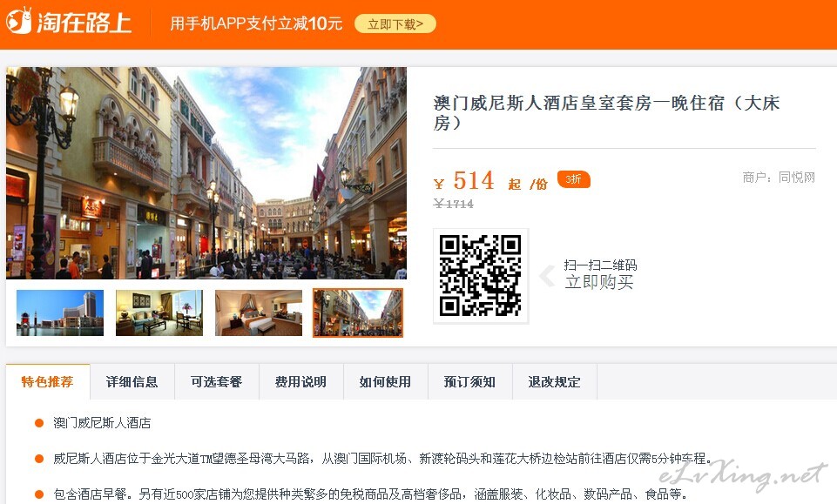
Task: Click the 扫一扫二维码 scan prompt
Action: click(x=600, y=265)
